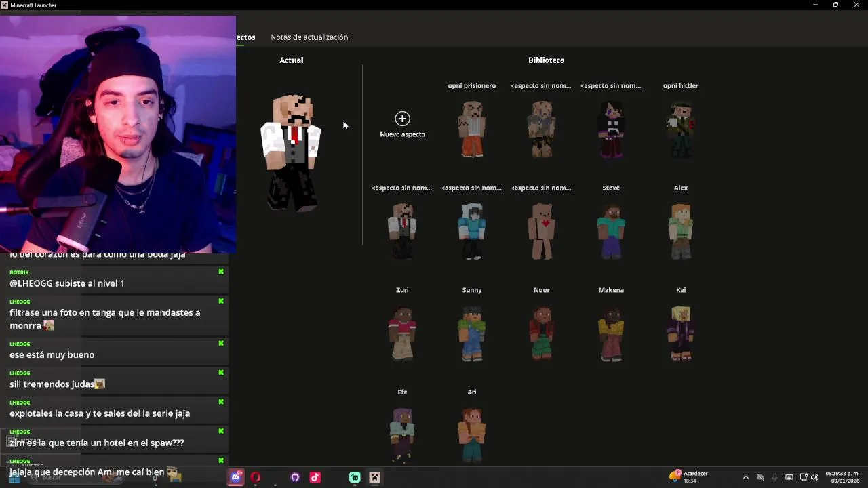The image size is (868, 488).
Task: Click chat message 'ese está muy bueno'
Action: [52, 355]
